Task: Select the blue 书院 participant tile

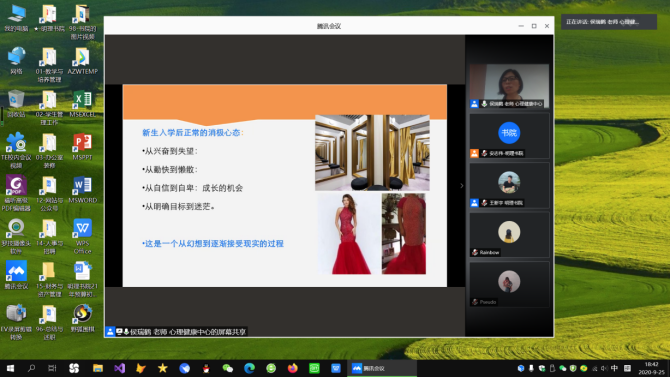Action: [x=509, y=136]
